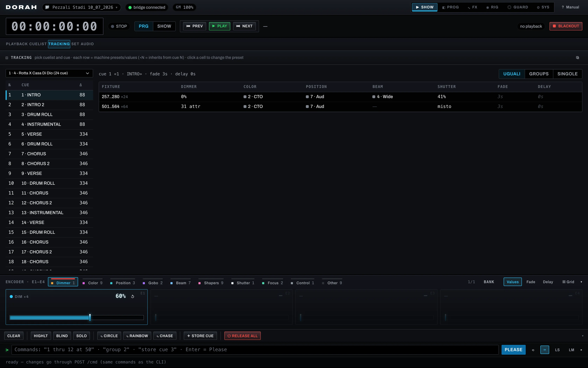588x368 pixels.
Task: Open the CUELIST tab
Action: pos(38,44)
